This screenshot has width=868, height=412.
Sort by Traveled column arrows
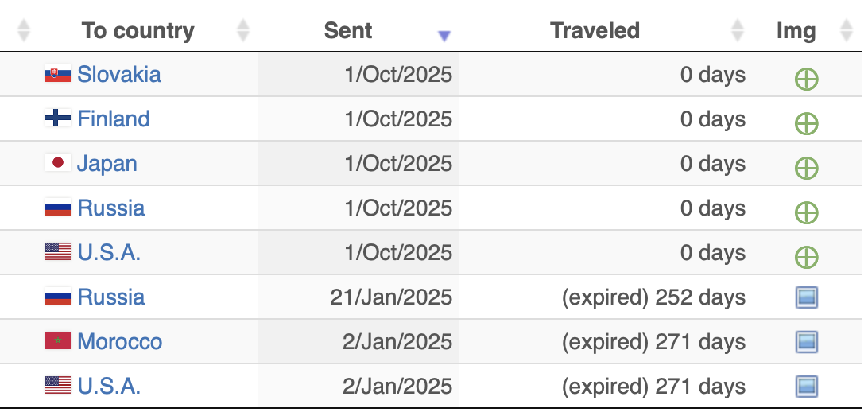[738, 31]
